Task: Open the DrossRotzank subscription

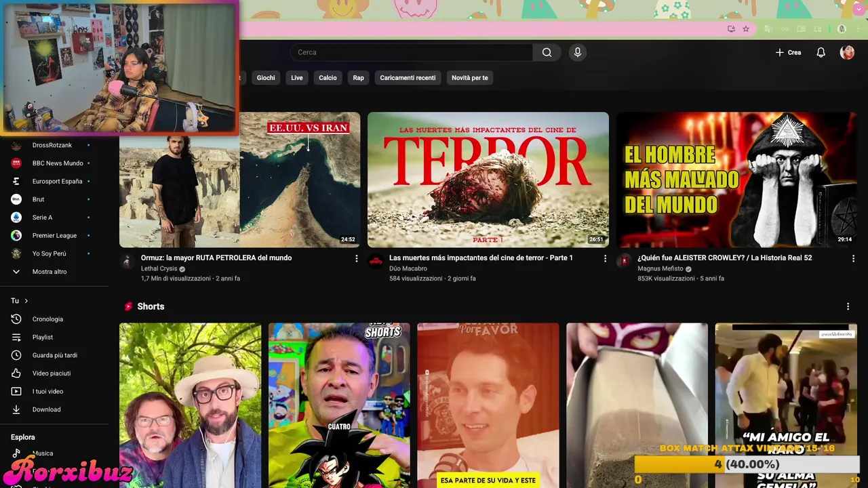Action: pos(52,145)
